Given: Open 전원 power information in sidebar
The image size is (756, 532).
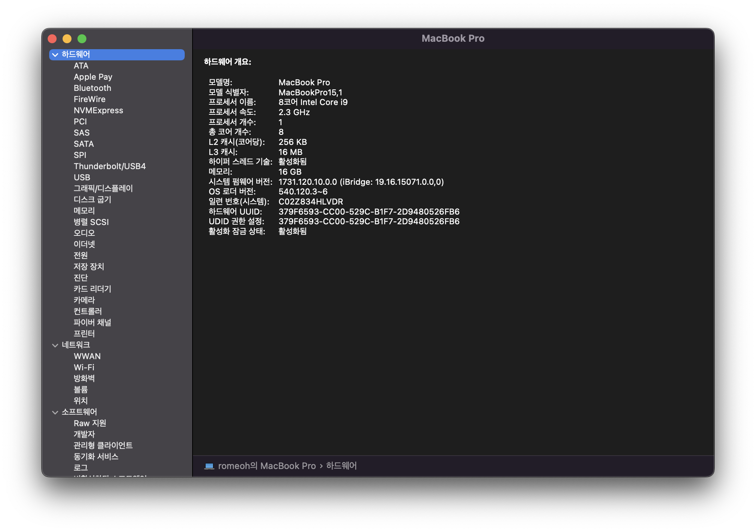Looking at the screenshot, I should click(x=80, y=256).
